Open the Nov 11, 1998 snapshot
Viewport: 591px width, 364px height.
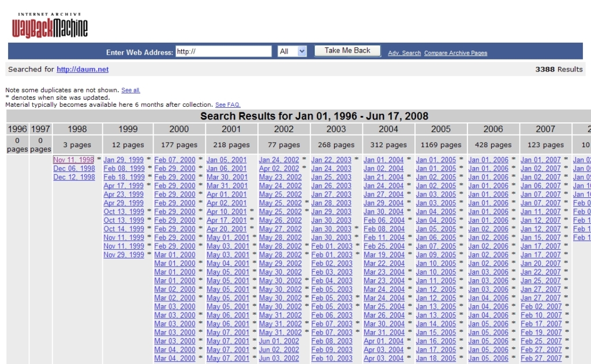74,160
